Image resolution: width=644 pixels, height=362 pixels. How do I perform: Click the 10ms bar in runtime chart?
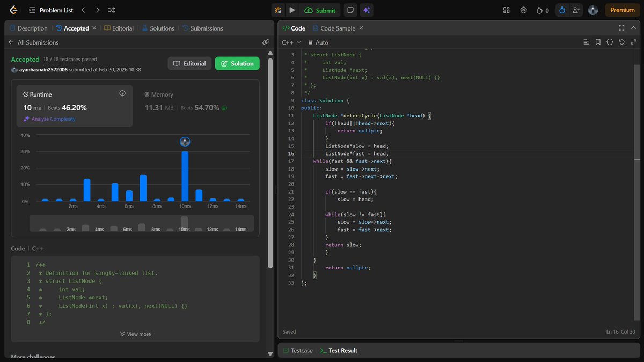tap(185, 176)
